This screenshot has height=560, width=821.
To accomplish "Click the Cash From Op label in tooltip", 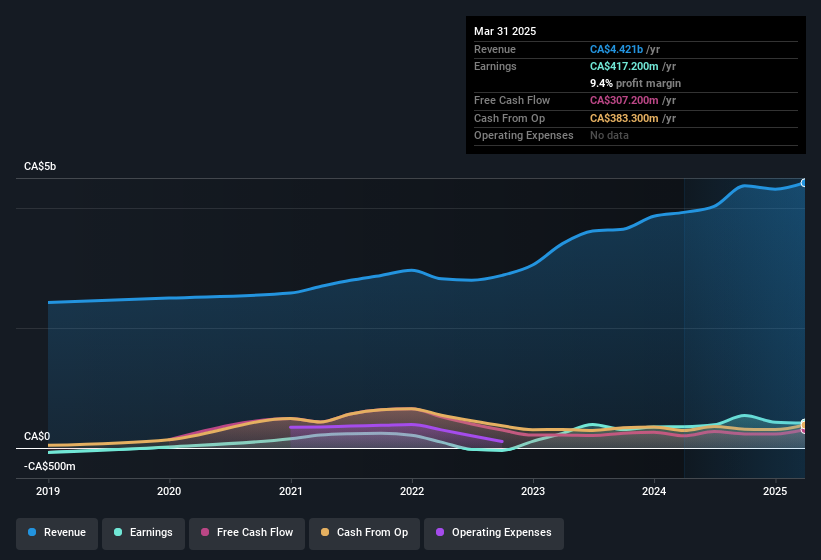I will point(509,118).
